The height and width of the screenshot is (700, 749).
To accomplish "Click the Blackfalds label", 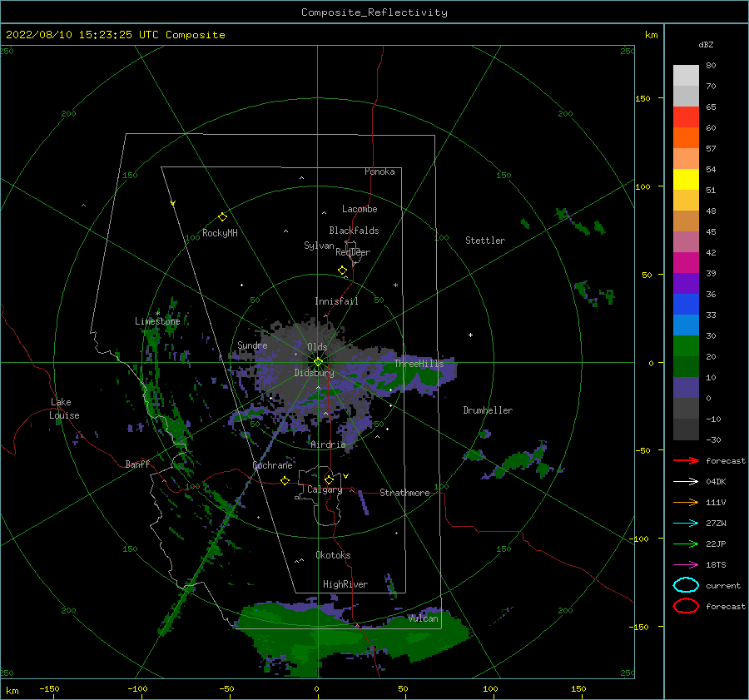I will point(354,231).
